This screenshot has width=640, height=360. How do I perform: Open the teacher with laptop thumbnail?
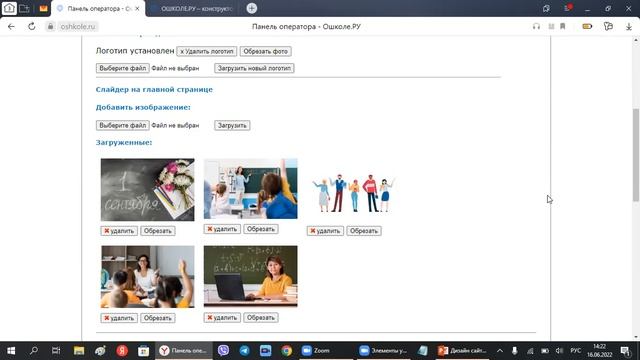click(251, 276)
